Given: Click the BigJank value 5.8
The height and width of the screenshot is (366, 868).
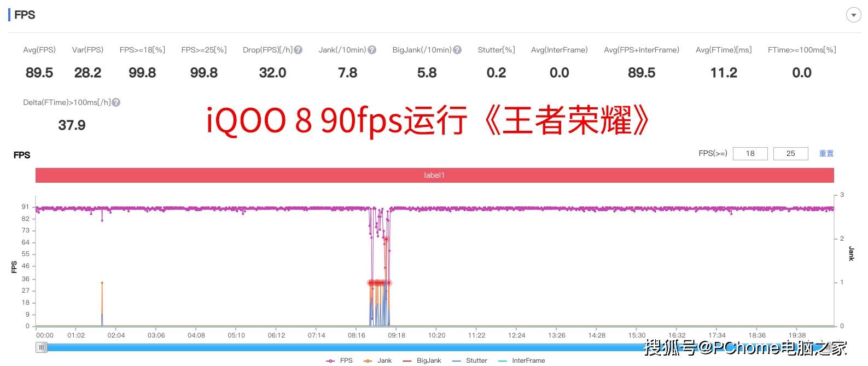Looking at the screenshot, I should (x=427, y=73).
